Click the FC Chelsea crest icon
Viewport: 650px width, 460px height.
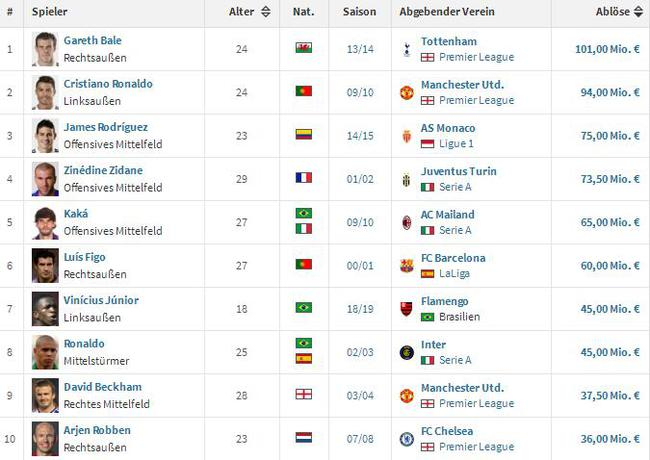(406, 438)
